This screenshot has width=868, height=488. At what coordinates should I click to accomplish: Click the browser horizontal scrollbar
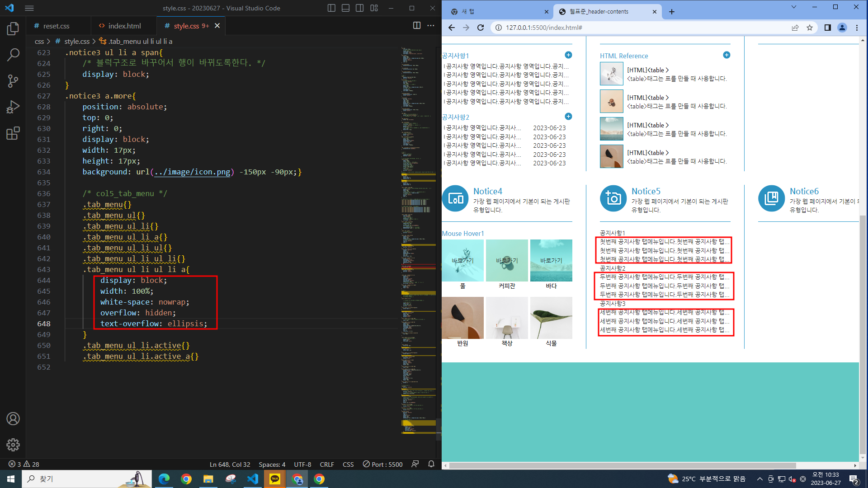tap(623, 465)
